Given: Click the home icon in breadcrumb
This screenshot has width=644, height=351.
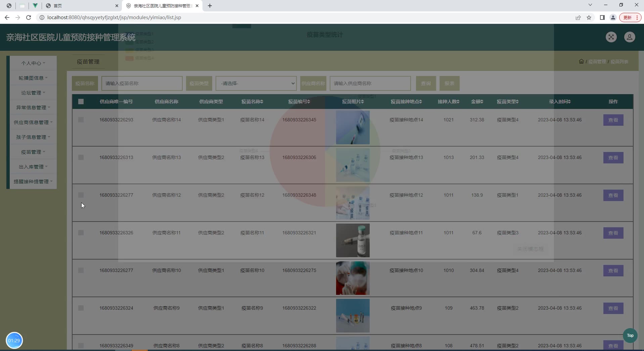Looking at the screenshot, I should point(581,62).
